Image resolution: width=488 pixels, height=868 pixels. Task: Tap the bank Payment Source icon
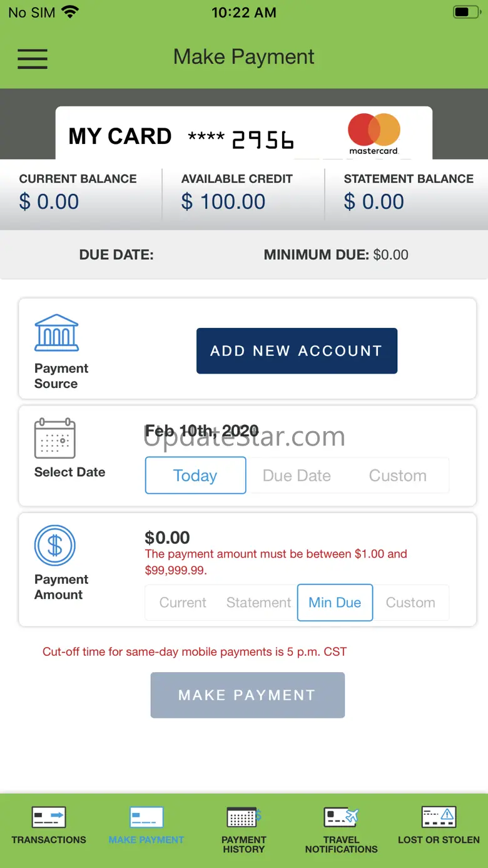56,332
